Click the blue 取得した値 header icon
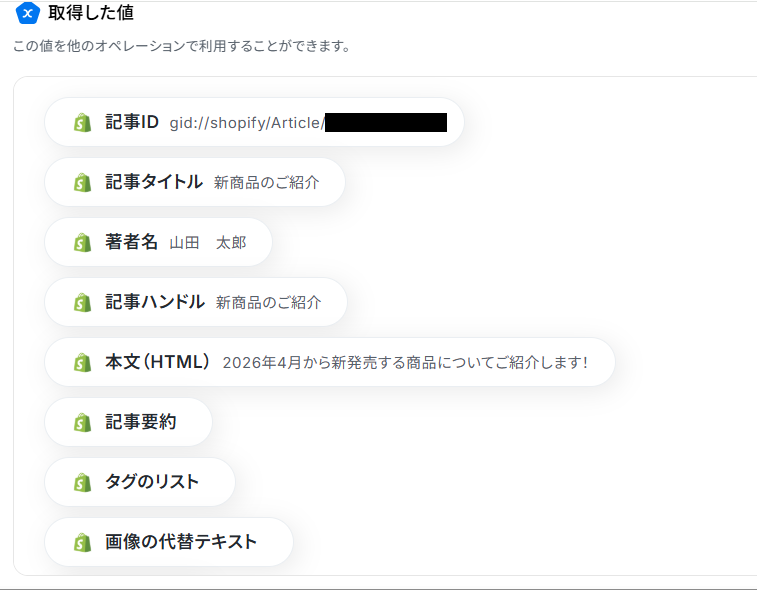 click(x=28, y=14)
